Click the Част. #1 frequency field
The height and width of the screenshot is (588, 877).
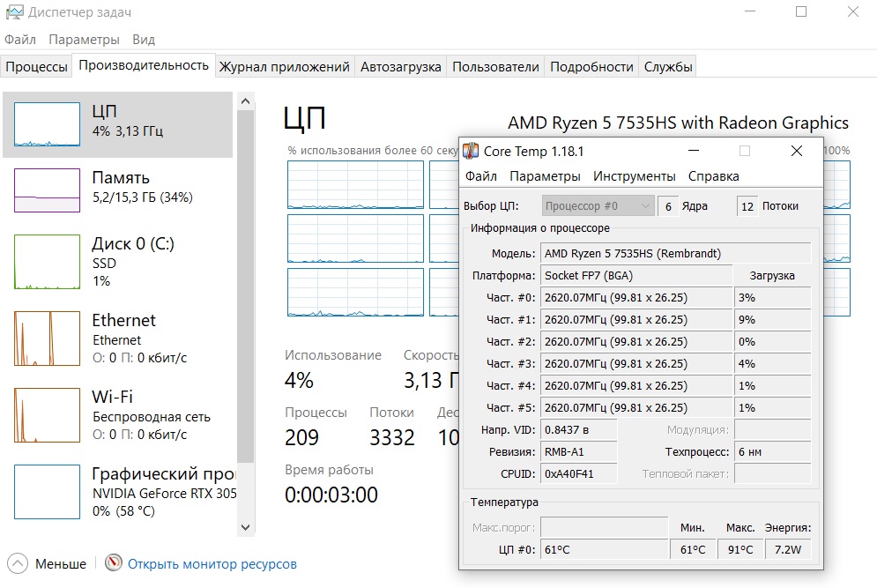pos(636,319)
